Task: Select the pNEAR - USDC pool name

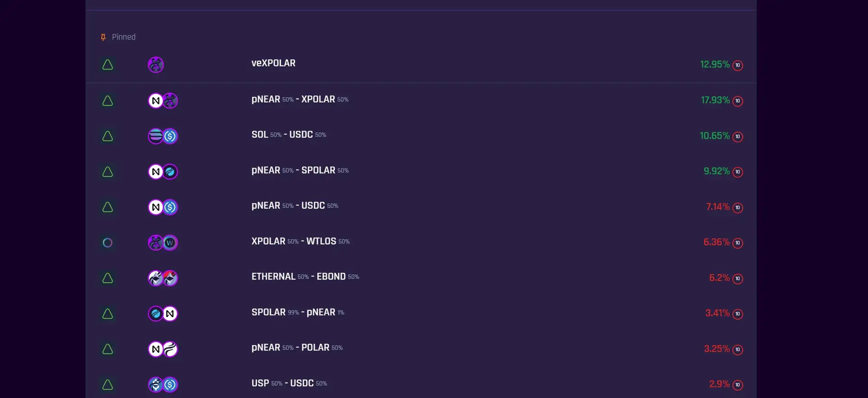Action: pos(295,206)
